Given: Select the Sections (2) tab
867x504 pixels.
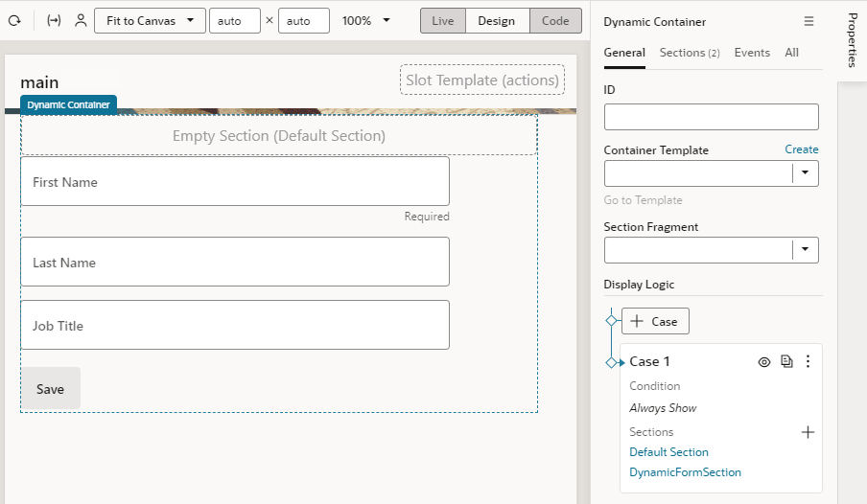Looking at the screenshot, I should [x=690, y=53].
